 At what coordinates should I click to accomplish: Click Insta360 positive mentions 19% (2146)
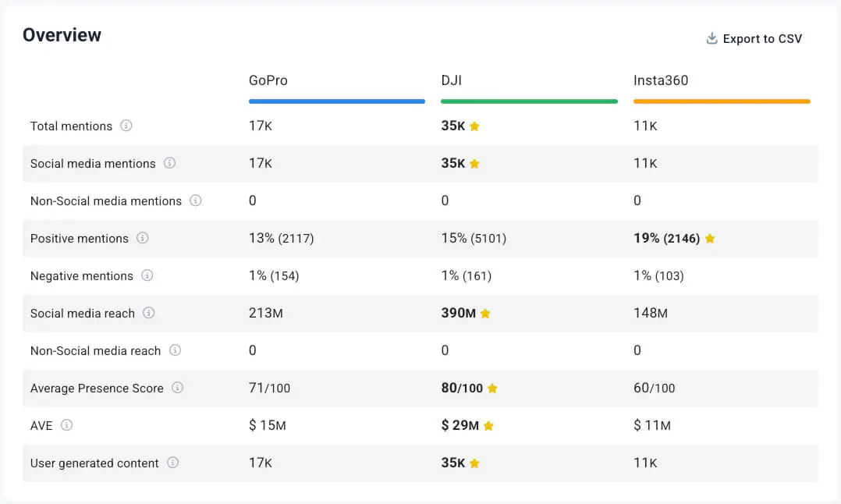(x=667, y=238)
